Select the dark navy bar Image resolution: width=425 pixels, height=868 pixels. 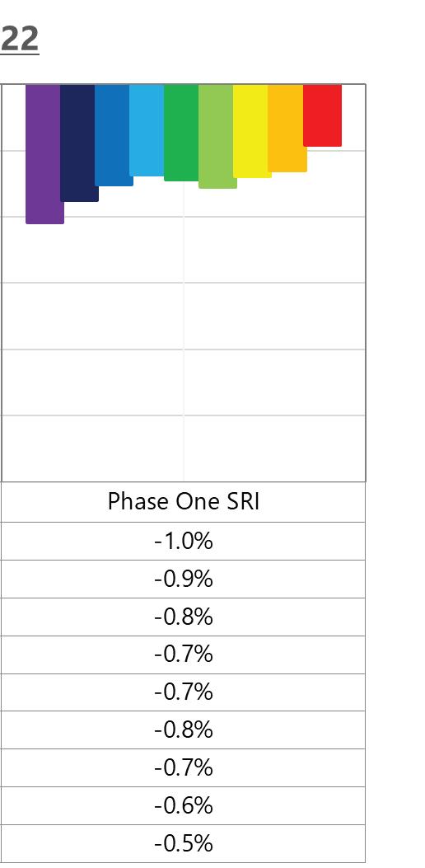tap(79, 143)
